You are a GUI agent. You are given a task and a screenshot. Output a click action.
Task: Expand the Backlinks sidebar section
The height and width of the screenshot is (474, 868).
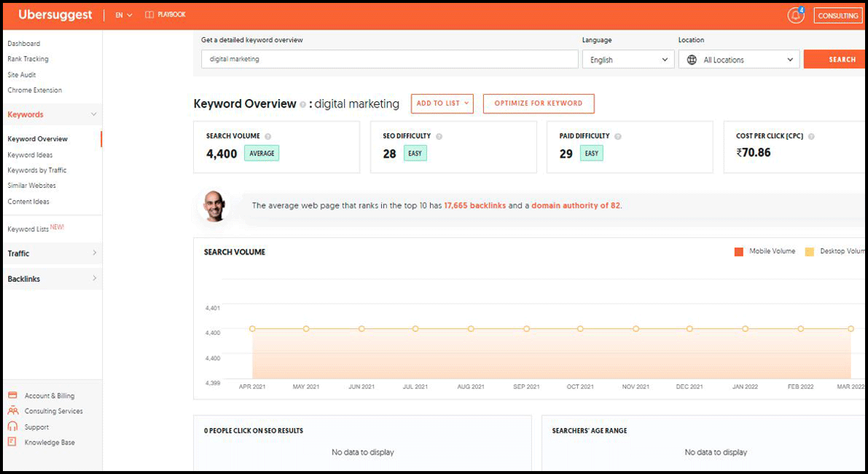(52, 279)
